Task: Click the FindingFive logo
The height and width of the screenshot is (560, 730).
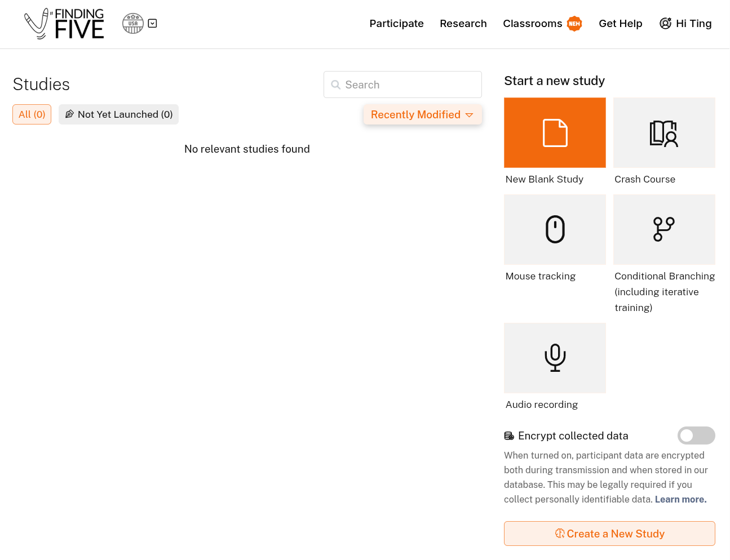Action: coord(64,24)
